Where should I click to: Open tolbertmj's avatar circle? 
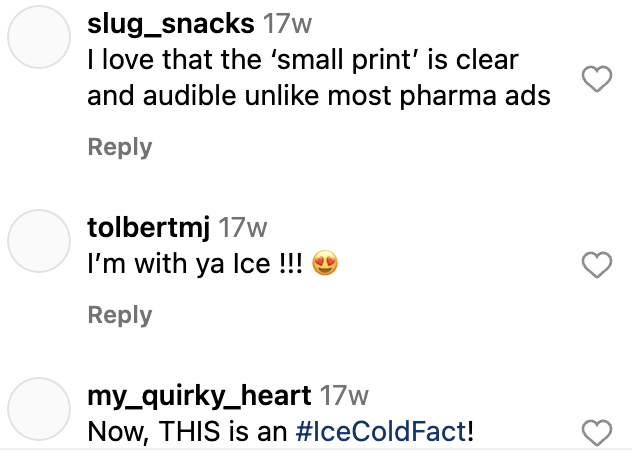pyautogui.click(x=39, y=241)
